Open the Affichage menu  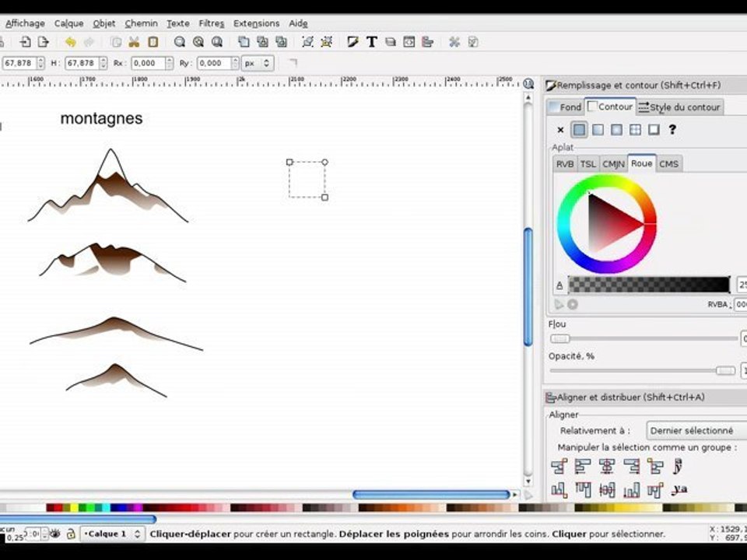(25, 23)
